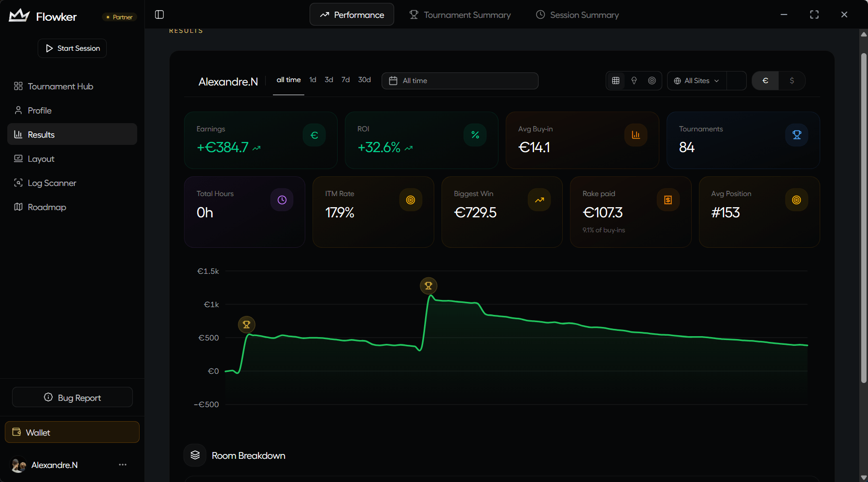The image size is (868, 482).
Task: Click the Avg Position target icon
Action: (x=797, y=200)
